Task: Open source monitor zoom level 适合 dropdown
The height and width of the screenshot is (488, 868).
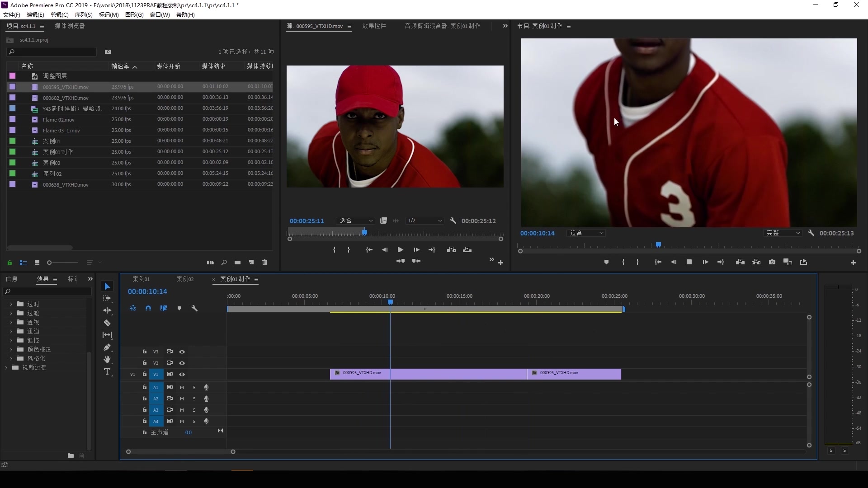Action: coord(356,221)
